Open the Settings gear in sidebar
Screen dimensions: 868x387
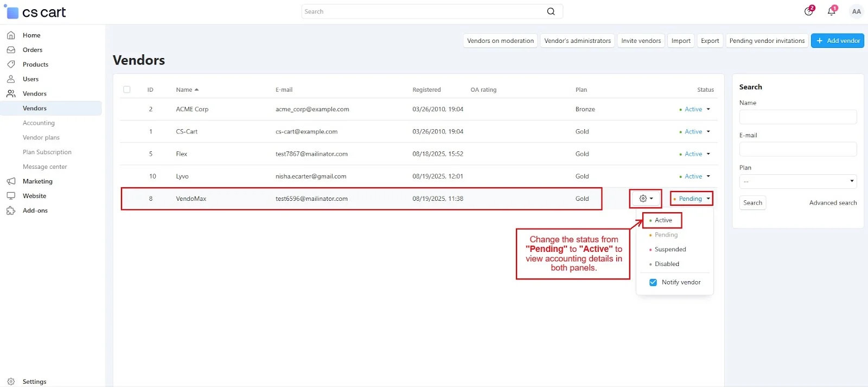click(x=11, y=382)
